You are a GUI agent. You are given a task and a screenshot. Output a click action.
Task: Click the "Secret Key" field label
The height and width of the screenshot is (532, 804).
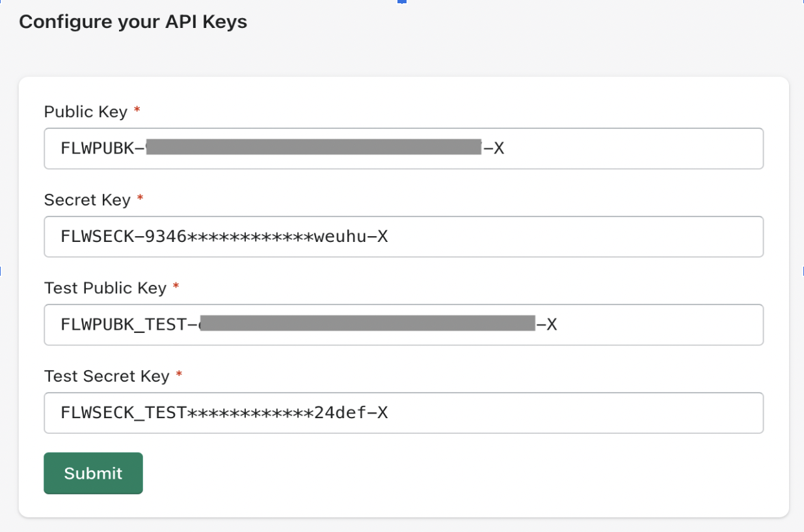click(87, 200)
